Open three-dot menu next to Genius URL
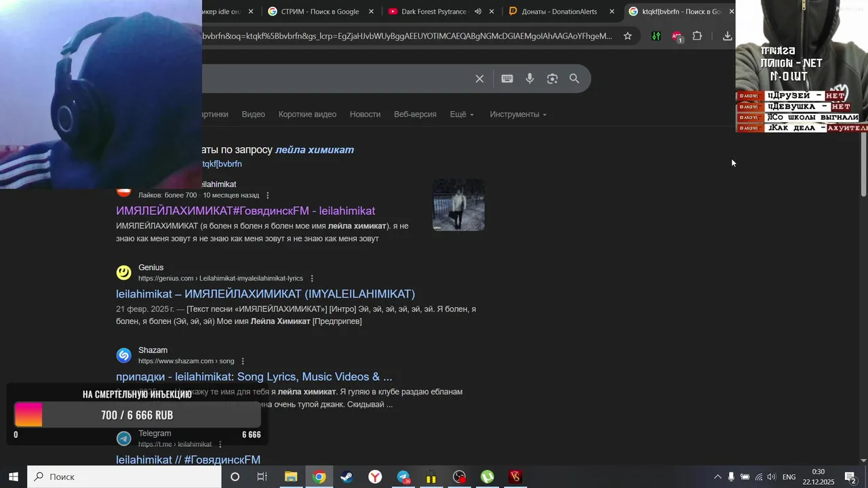The image size is (868, 488). click(312, 279)
